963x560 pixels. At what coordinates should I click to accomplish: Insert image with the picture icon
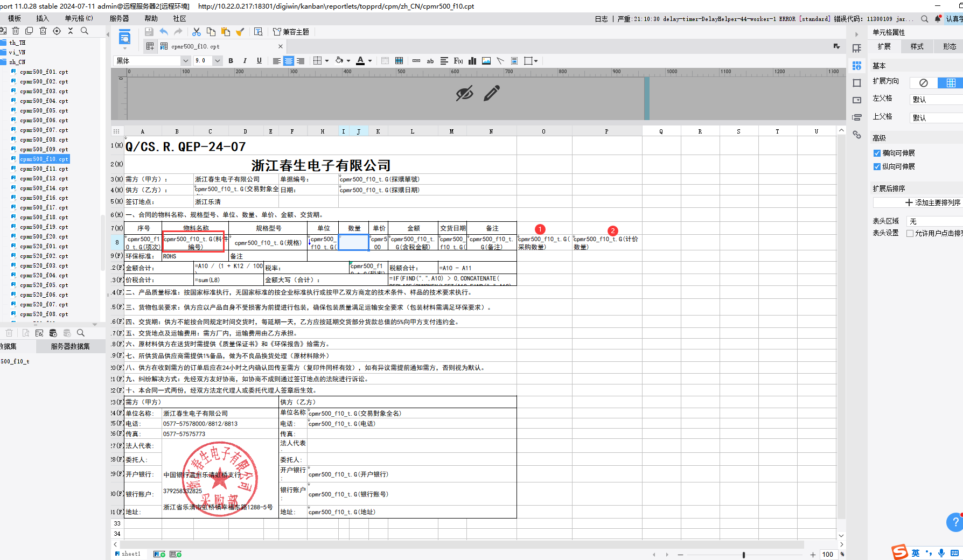coord(486,61)
